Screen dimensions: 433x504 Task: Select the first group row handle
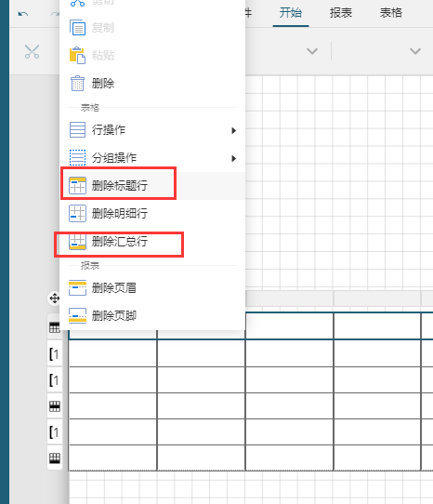coord(54,354)
